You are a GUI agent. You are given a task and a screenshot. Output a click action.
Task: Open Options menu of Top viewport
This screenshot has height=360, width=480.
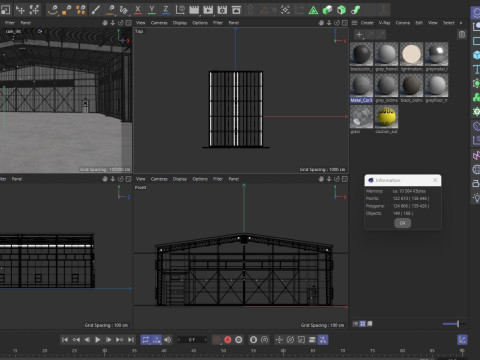(x=200, y=23)
